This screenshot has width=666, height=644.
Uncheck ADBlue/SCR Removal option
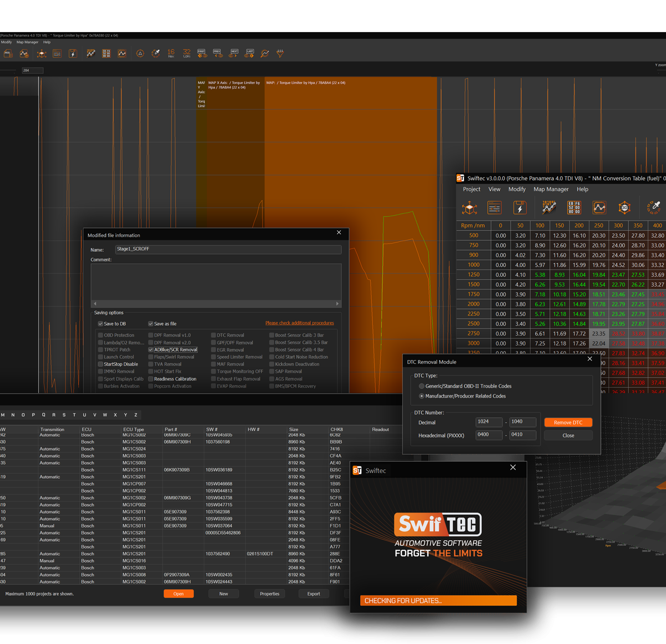tap(151, 350)
